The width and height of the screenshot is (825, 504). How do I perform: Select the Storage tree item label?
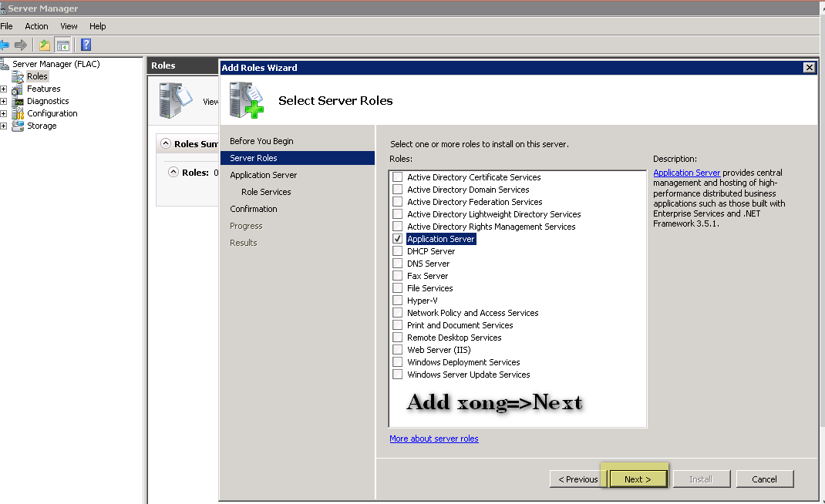[42, 126]
